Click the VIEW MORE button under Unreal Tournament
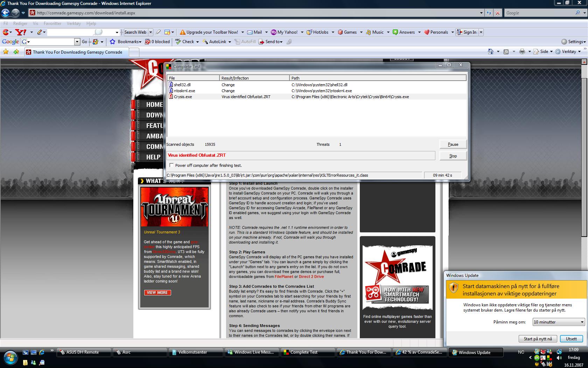This screenshot has height=368, width=588. point(157,293)
